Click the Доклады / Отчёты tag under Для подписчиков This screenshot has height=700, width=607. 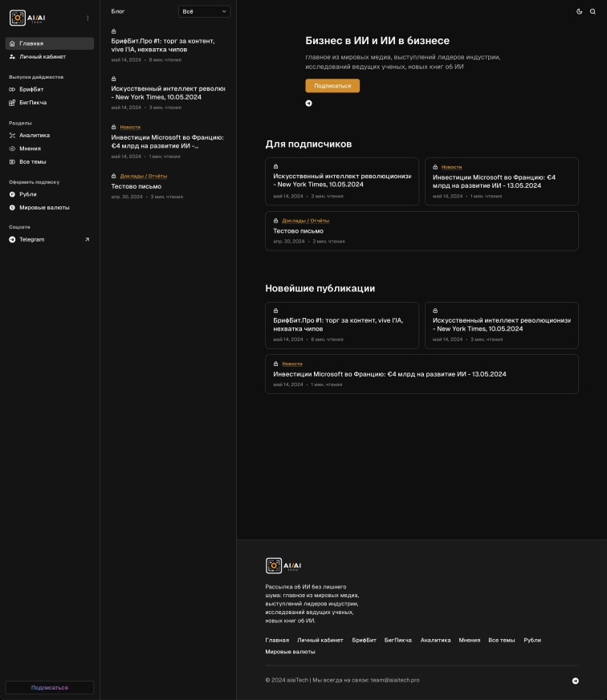306,221
